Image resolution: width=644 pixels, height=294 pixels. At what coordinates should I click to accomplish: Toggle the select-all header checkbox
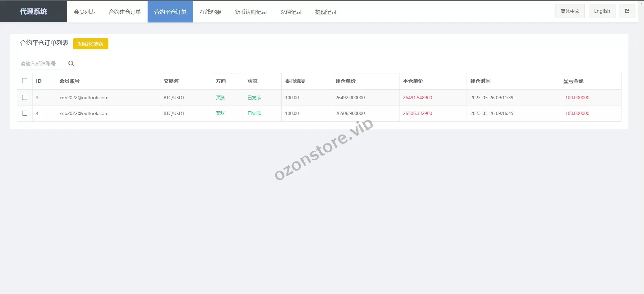(x=24, y=81)
